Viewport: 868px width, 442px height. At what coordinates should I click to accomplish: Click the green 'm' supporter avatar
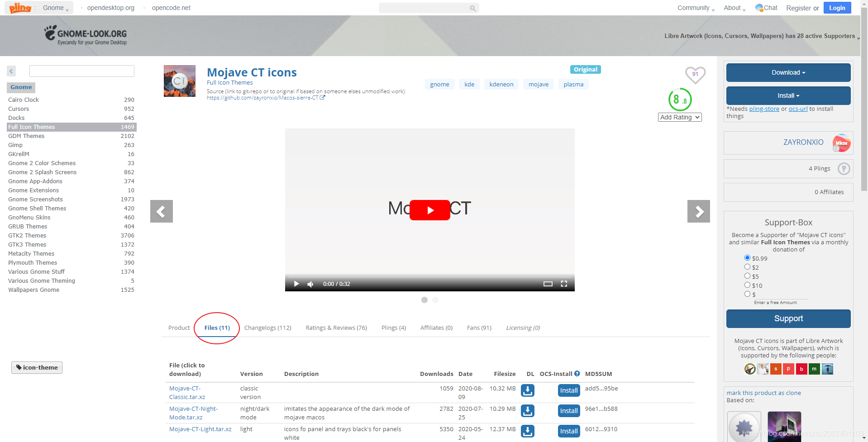click(x=814, y=369)
